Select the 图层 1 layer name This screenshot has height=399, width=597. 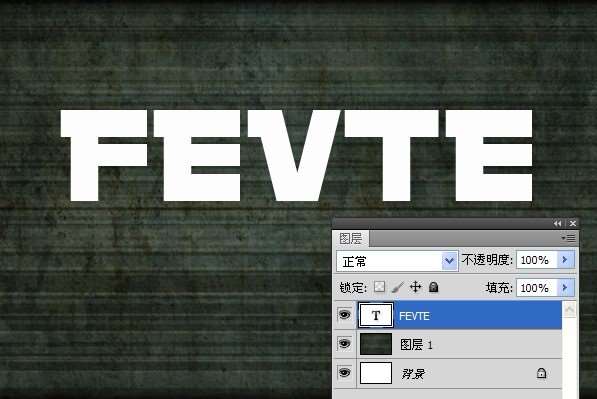click(x=416, y=345)
